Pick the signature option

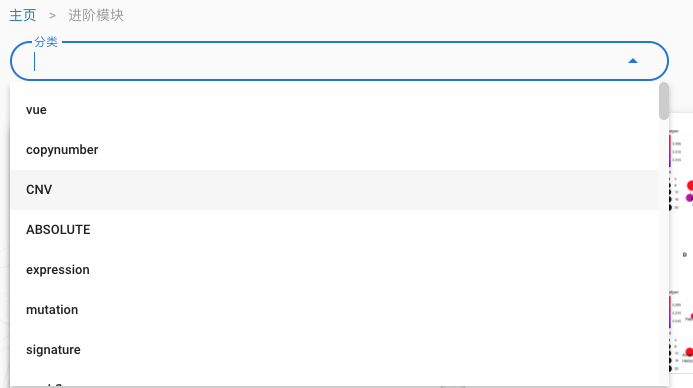334,350
